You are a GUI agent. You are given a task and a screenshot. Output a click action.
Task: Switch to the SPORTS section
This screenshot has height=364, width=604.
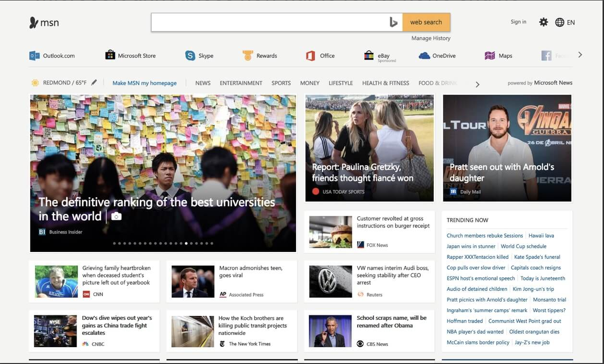click(281, 83)
